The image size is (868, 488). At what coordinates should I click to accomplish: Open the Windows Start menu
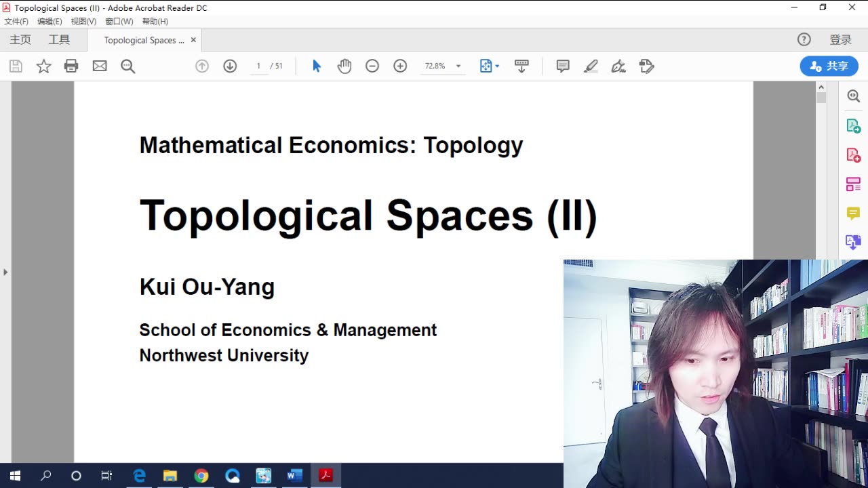click(x=15, y=476)
